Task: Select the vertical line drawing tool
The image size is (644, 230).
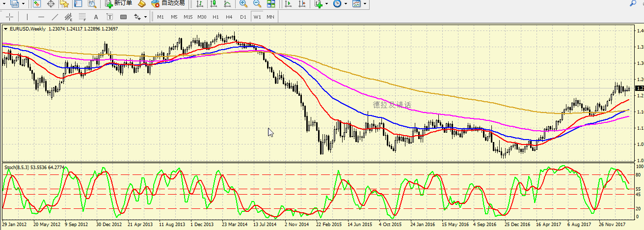Action: point(27,17)
